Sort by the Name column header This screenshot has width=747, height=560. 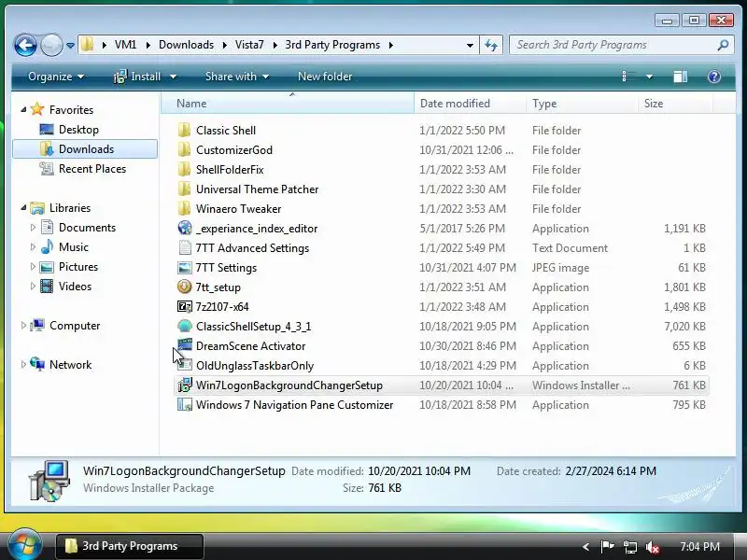(288, 104)
